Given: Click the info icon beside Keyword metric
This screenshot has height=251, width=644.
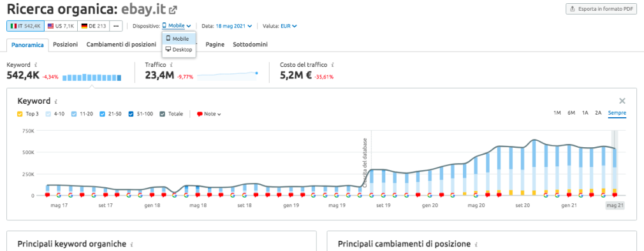Looking at the screenshot, I should pos(36,65).
